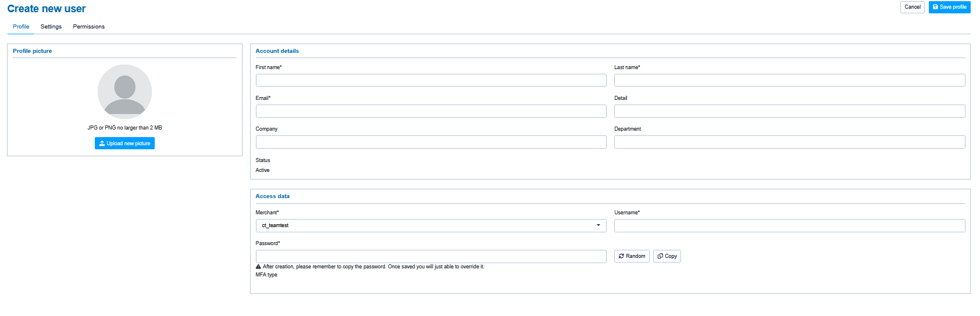The width and height of the screenshot is (980, 316).
Task: Click the Cancel button
Action: pyautogui.click(x=912, y=7)
